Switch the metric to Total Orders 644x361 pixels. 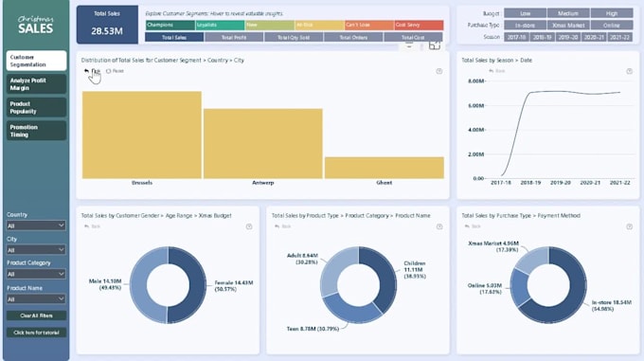[353, 37]
